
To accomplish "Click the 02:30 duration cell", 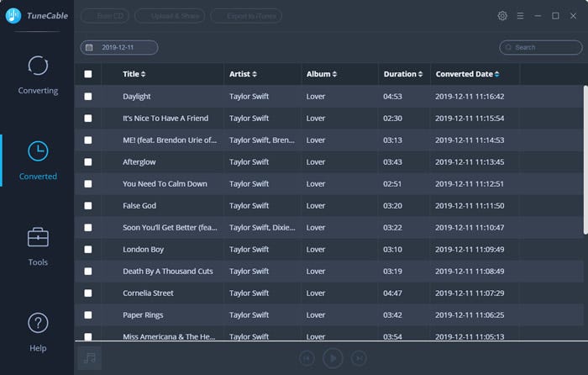I will [392, 119].
